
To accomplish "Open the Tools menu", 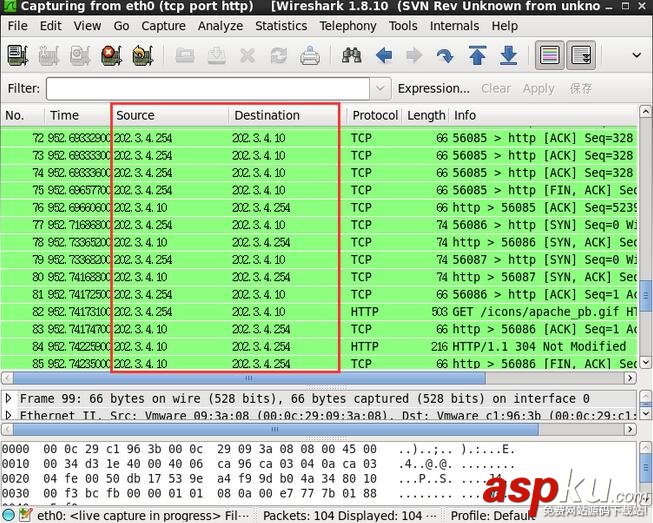I will tap(403, 26).
